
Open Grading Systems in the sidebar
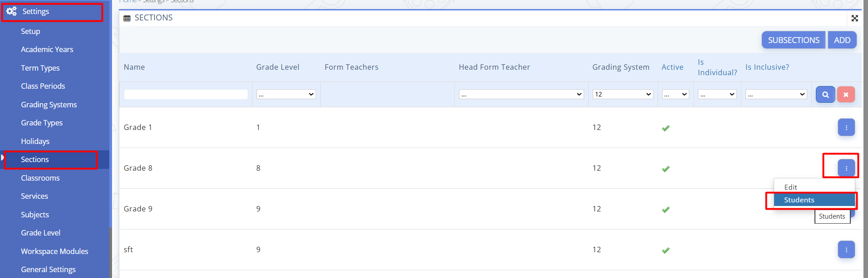coord(49,105)
